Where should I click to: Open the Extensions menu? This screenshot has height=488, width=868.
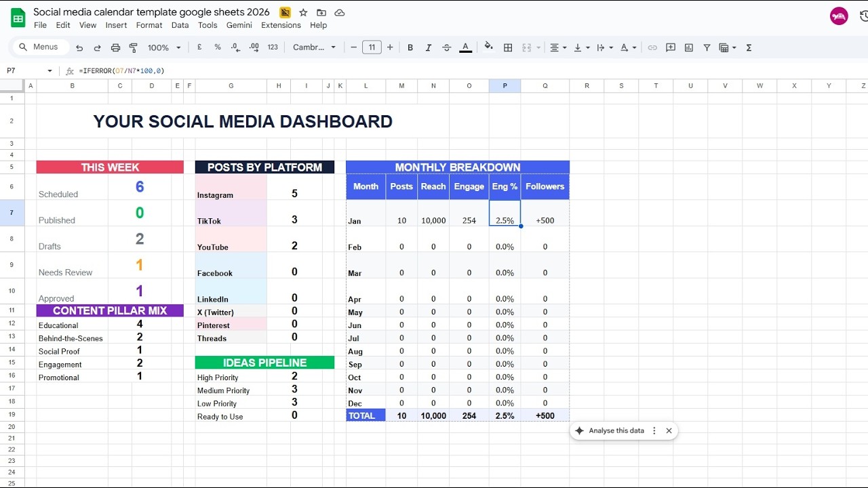click(x=280, y=25)
